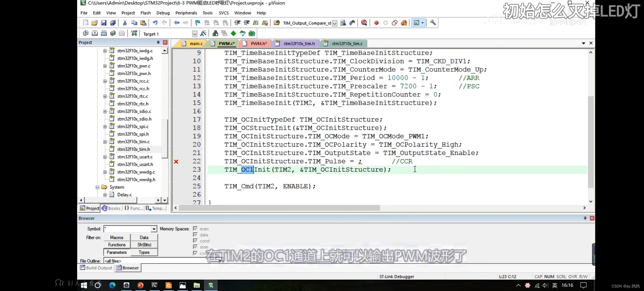This screenshot has width=644, height=291.
Task: Click the New file toolbar icon
Action: click(85, 23)
